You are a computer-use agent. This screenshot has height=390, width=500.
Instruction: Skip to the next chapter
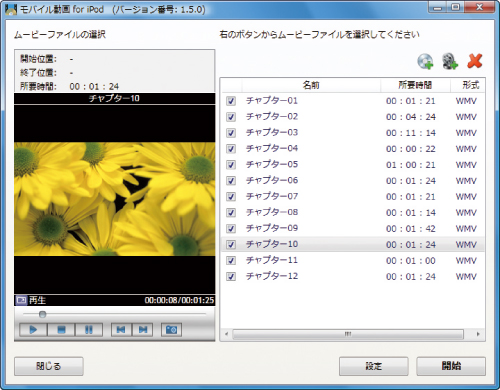coord(143,330)
